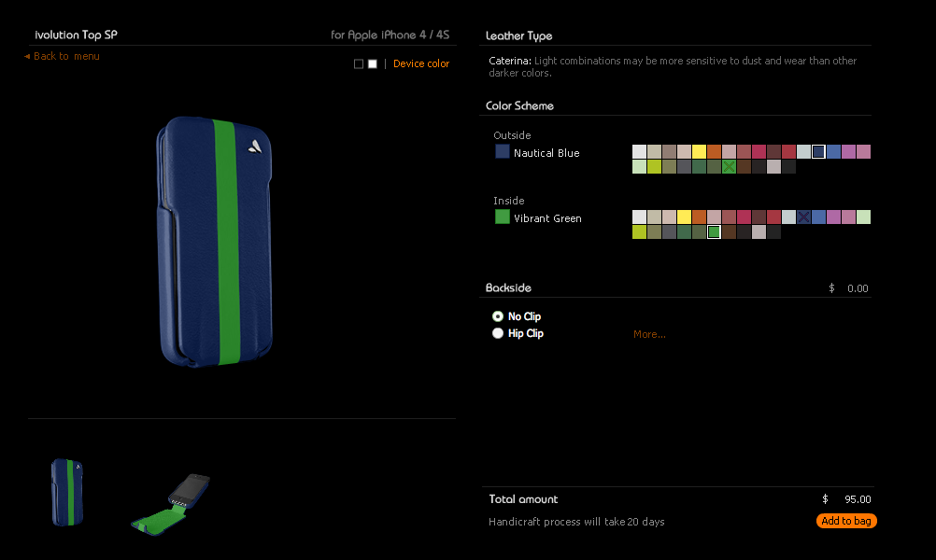The width and height of the screenshot is (936, 560).
Task: Click the Backside price value 0.00
Action: click(x=858, y=288)
